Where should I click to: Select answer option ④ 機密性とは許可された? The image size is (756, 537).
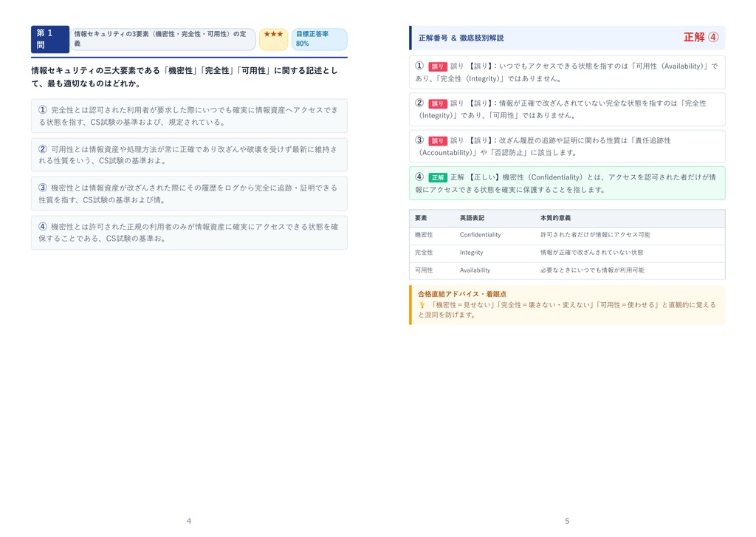pyautogui.click(x=189, y=233)
